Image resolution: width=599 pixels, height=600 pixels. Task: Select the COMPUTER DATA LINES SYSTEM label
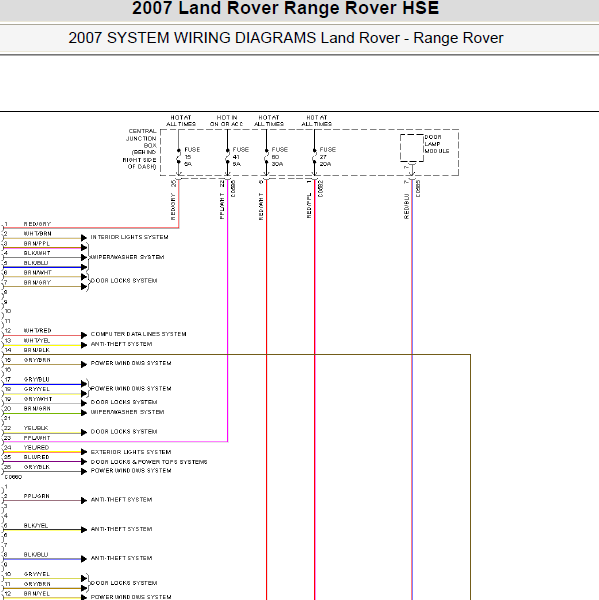(139, 334)
